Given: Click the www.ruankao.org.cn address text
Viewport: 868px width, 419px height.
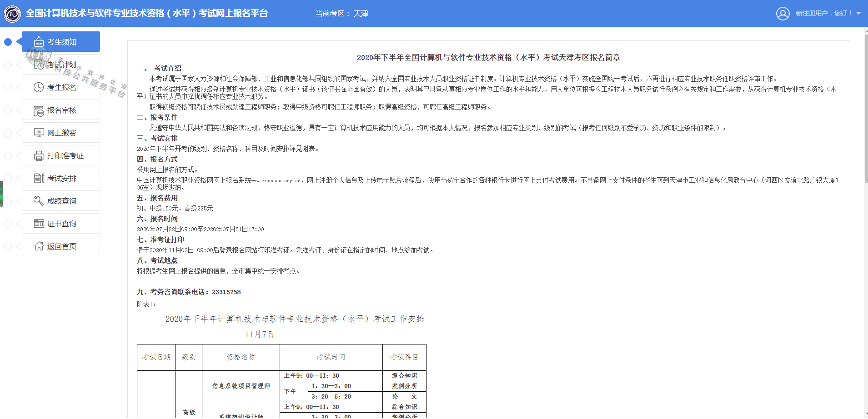Looking at the screenshot, I should point(276,180).
